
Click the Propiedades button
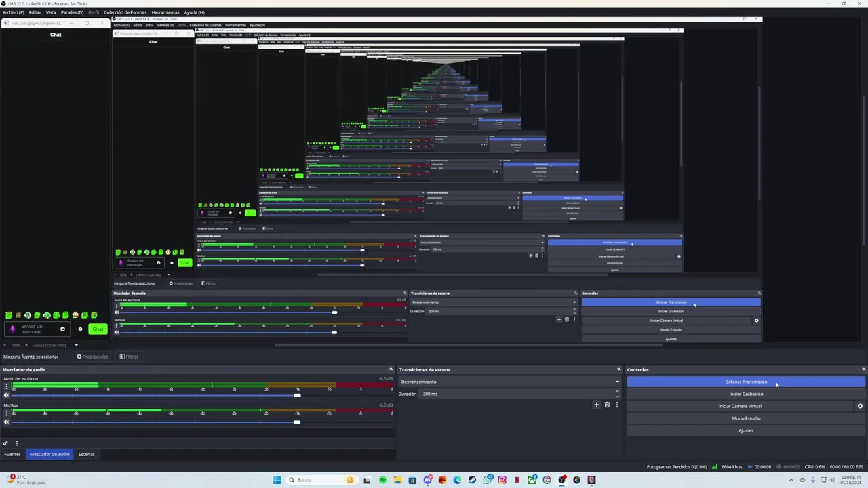coord(92,357)
